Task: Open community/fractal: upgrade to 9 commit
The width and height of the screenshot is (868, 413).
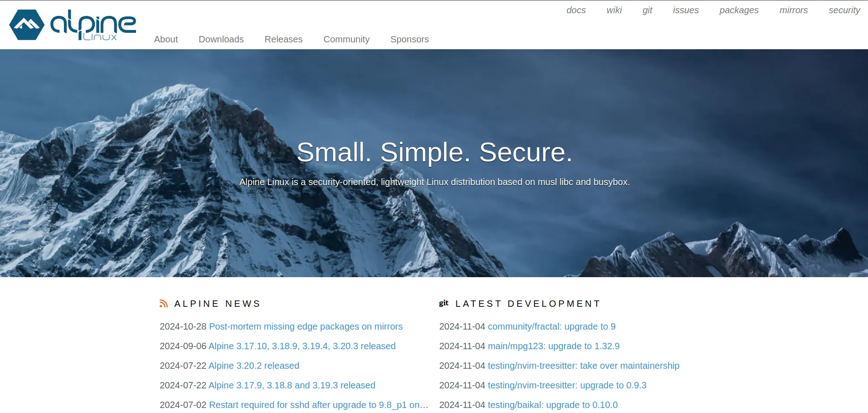Action: [552, 326]
